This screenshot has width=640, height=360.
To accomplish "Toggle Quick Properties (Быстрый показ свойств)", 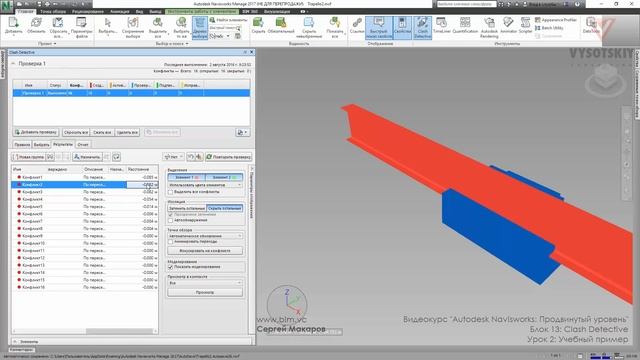I will tap(378, 28).
